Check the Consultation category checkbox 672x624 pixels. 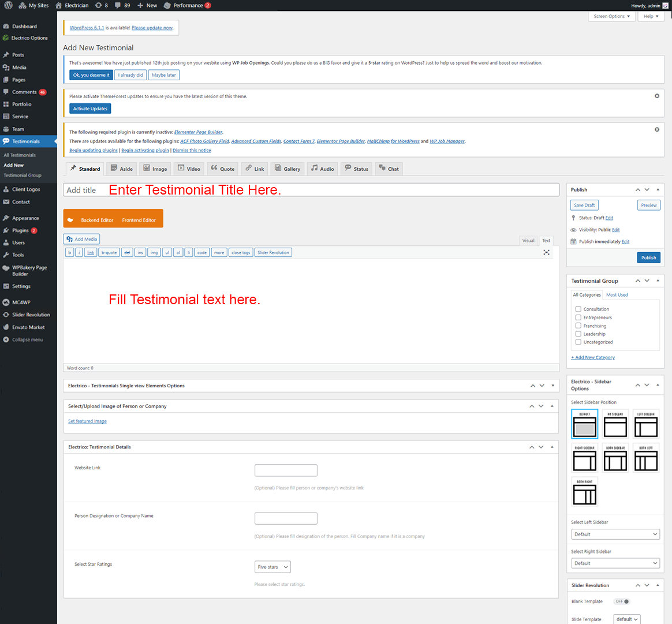point(578,309)
